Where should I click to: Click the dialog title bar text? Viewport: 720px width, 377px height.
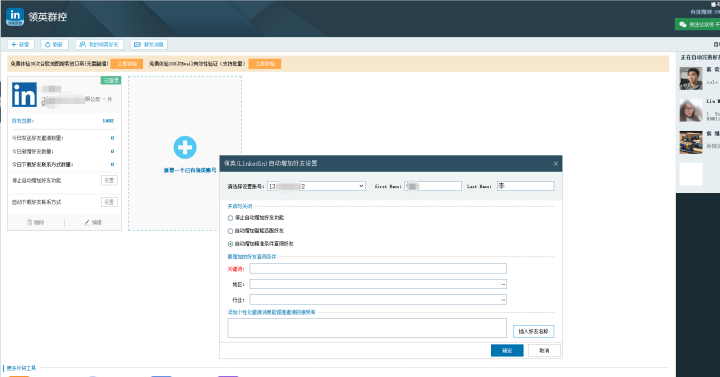tap(270, 163)
